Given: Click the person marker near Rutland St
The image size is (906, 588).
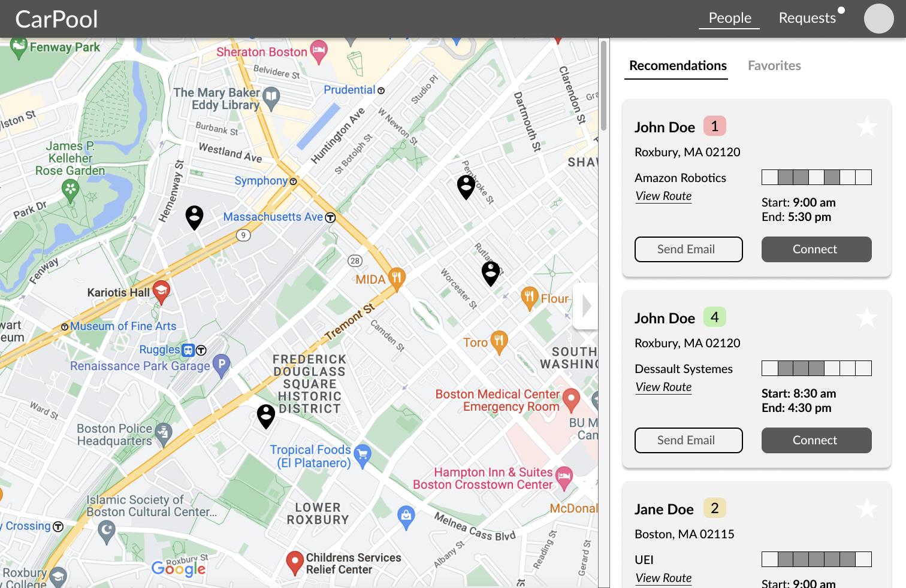Looking at the screenshot, I should [491, 274].
